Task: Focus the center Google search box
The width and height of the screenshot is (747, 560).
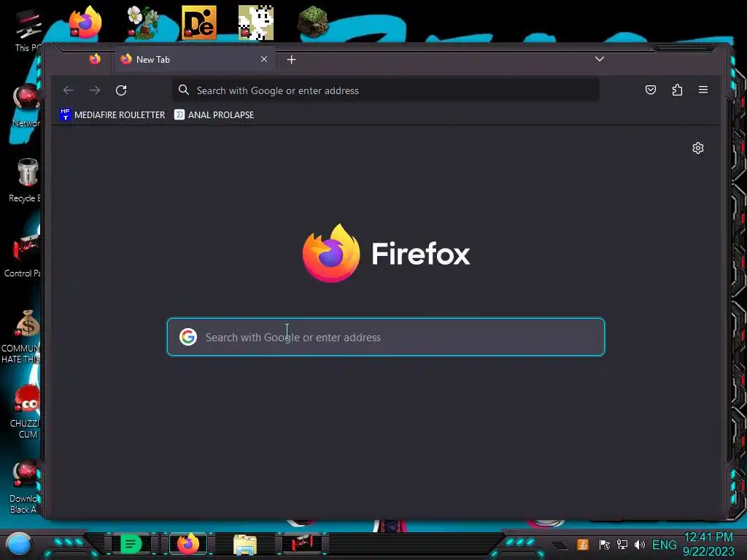Action: tap(386, 337)
